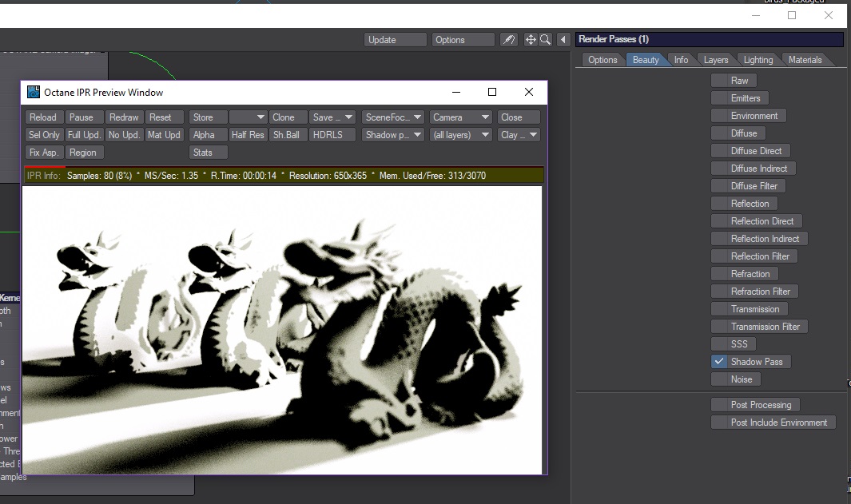Enable the Reflection pass
851x504 pixels.
tap(719, 204)
